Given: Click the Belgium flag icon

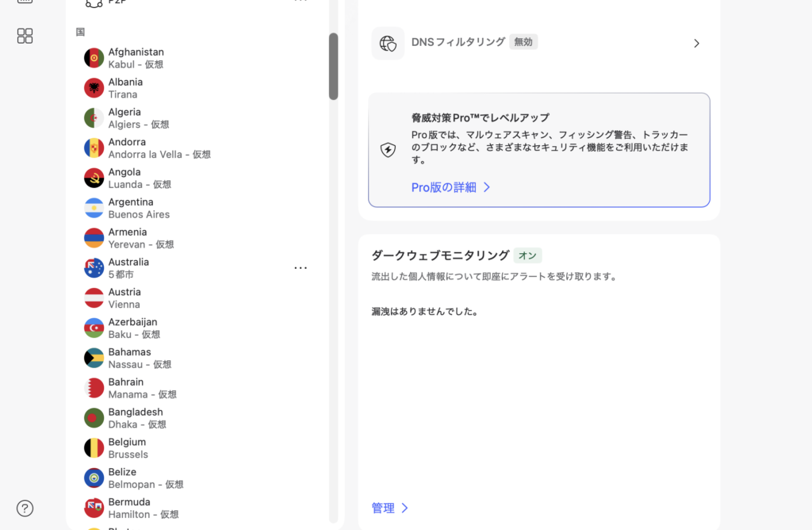Looking at the screenshot, I should coord(94,447).
